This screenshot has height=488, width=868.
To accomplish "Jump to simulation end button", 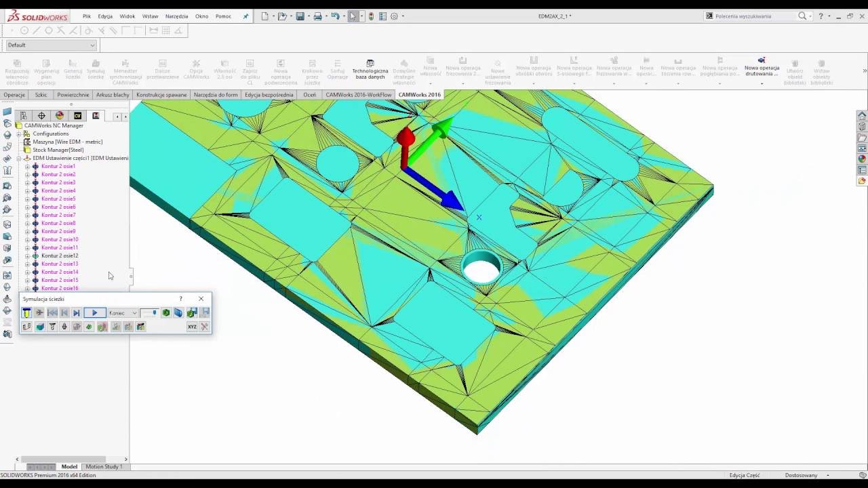I will pyautogui.click(x=77, y=312).
